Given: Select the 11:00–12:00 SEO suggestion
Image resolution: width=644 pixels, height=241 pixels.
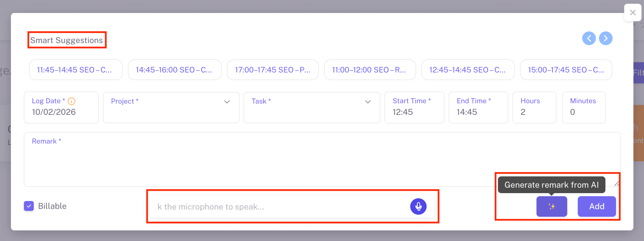Looking at the screenshot, I should [x=370, y=70].
